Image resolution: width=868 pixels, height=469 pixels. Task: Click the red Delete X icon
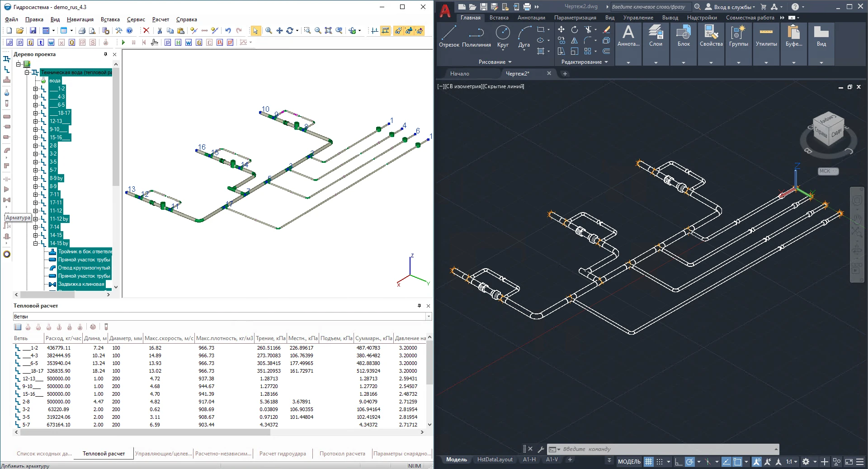point(146,31)
